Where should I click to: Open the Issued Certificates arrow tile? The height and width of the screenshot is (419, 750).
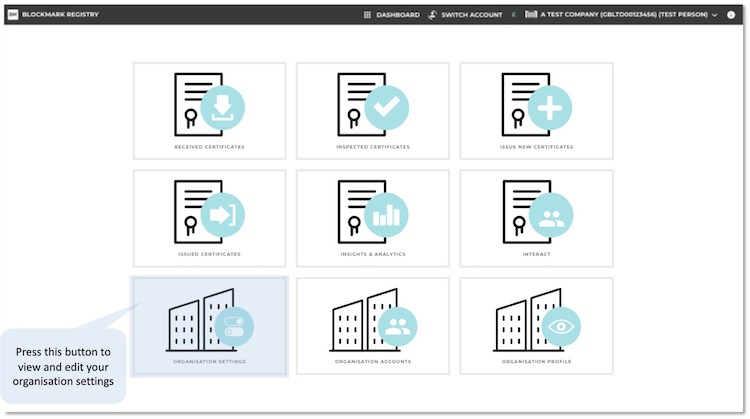[209, 217]
